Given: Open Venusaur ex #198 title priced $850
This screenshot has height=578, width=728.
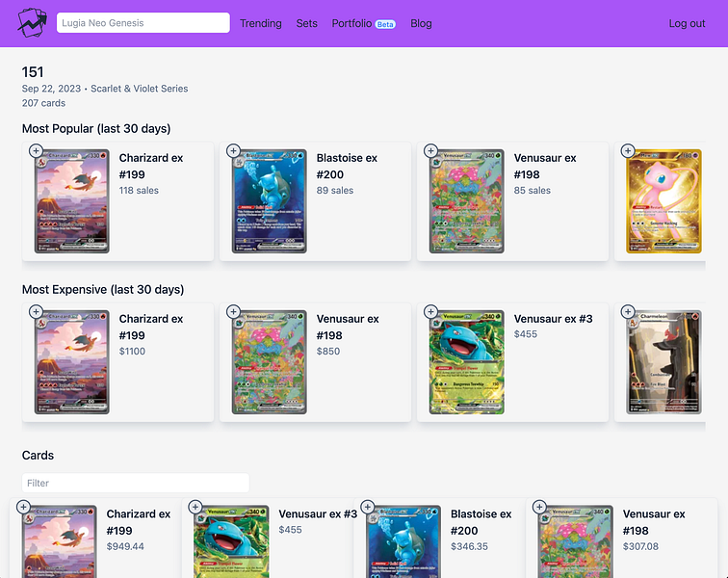Looking at the screenshot, I should pos(348,327).
